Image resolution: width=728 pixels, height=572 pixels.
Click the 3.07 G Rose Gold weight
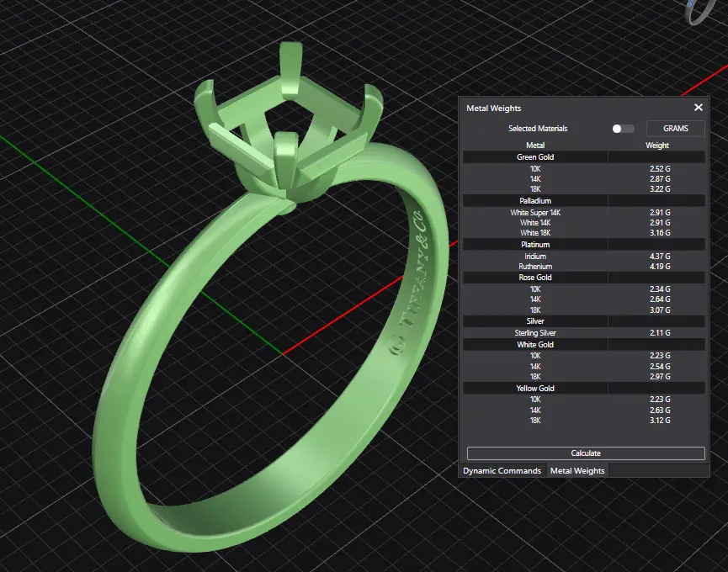point(660,310)
